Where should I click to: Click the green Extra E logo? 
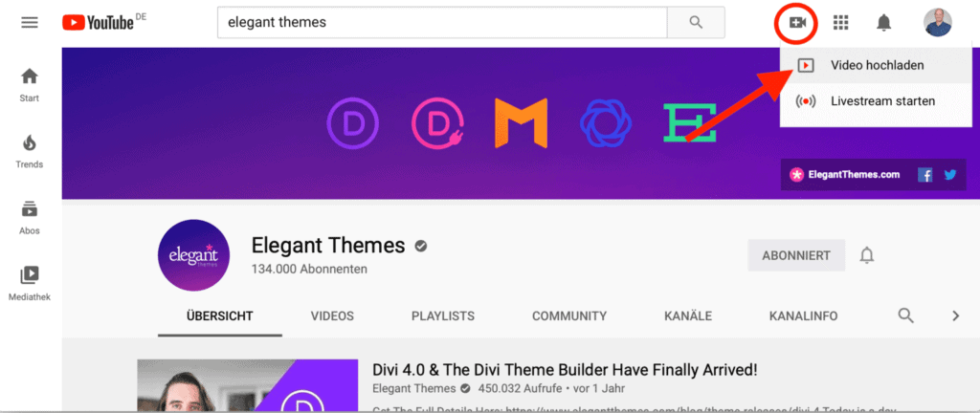(x=689, y=123)
